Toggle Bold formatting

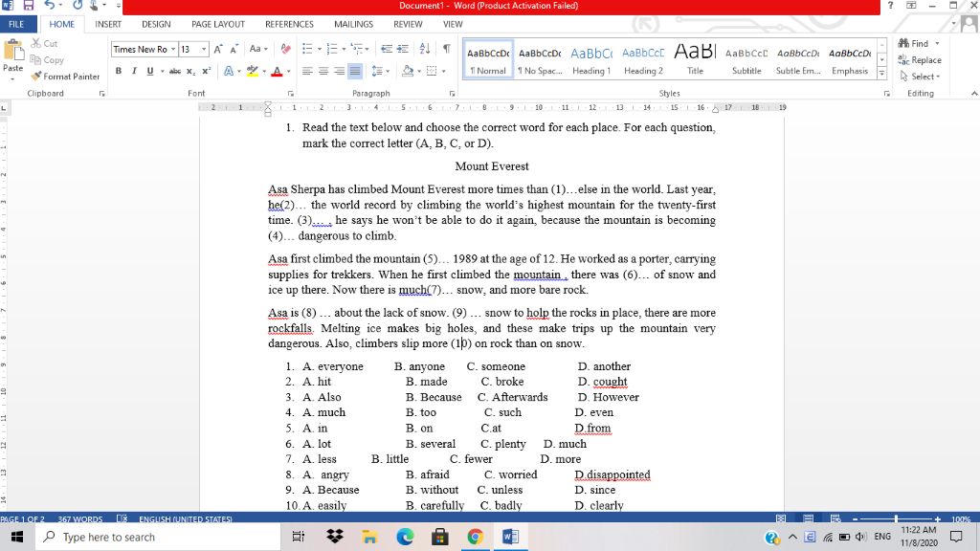[x=118, y=71]
